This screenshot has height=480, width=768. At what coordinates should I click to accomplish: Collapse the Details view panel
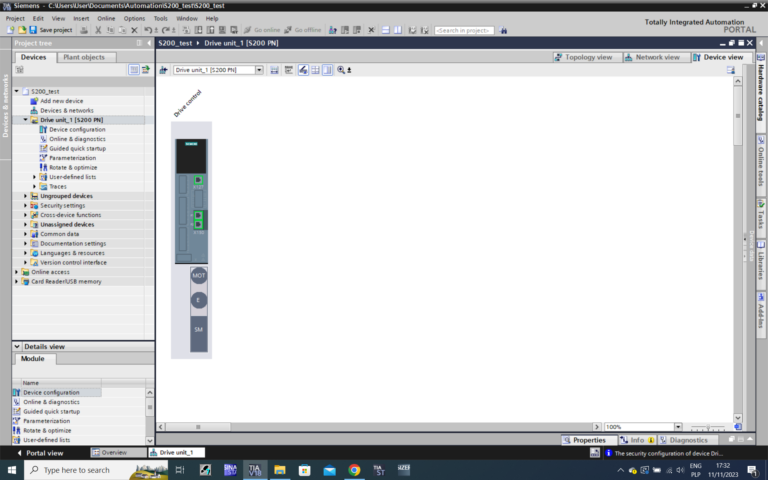coord(17,346)
